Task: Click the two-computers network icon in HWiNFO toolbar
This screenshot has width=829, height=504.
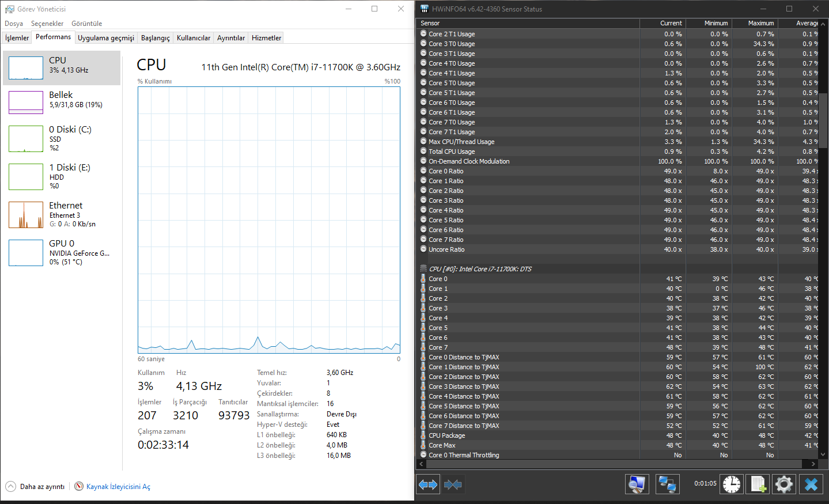Action: 667,484
